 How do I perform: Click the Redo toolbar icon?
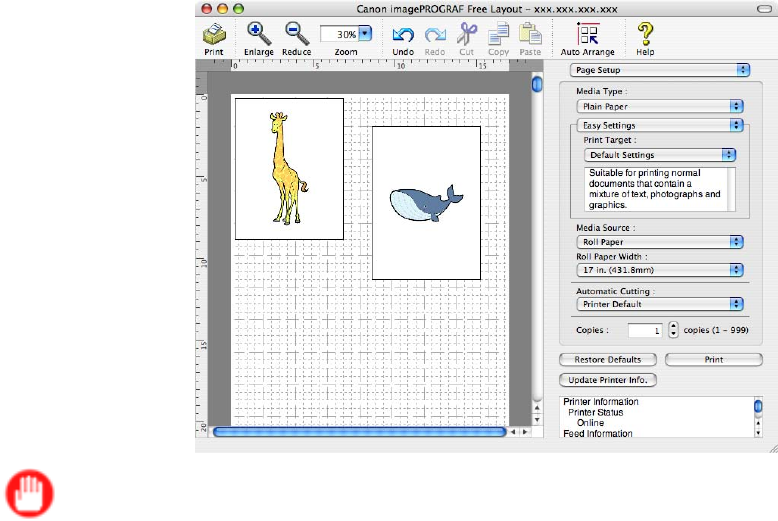pyautogui.click(x=435, y=35)
